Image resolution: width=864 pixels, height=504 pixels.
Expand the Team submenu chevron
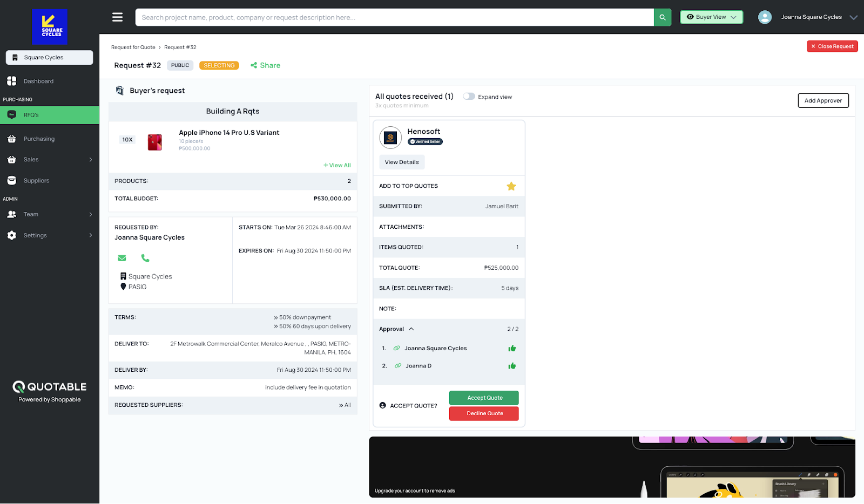coord(91,214)
